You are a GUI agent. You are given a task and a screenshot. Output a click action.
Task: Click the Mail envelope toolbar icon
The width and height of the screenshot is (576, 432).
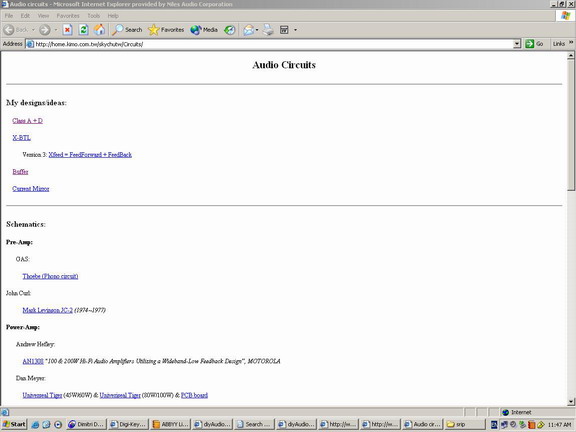[249, 30]
